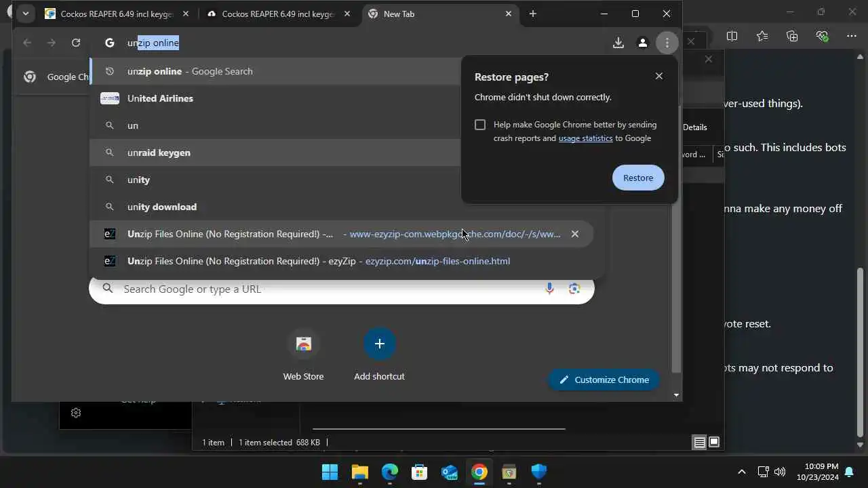868x488 pixels.
Task: Open the Windows Start menu
Action: 330,472
